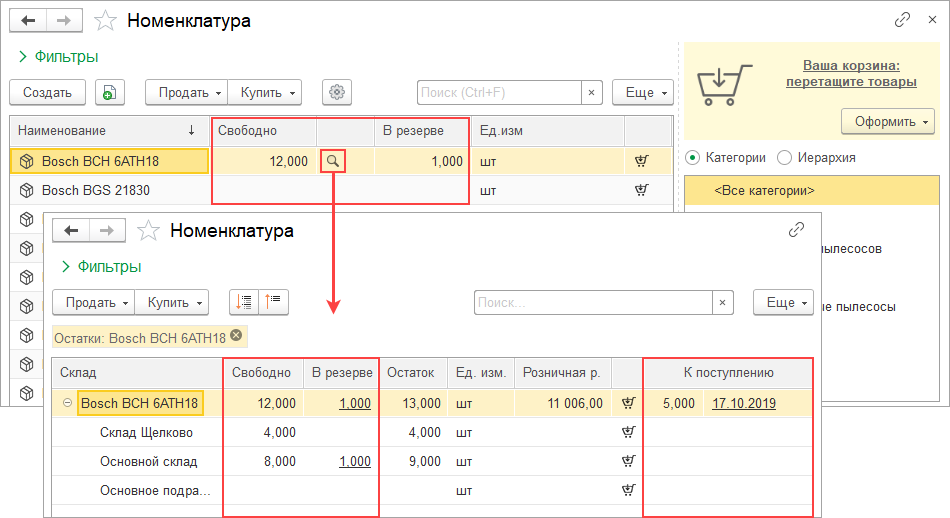
Task: Clear the Поиск (Ctrl+F) search field
Action: [591, 93]
